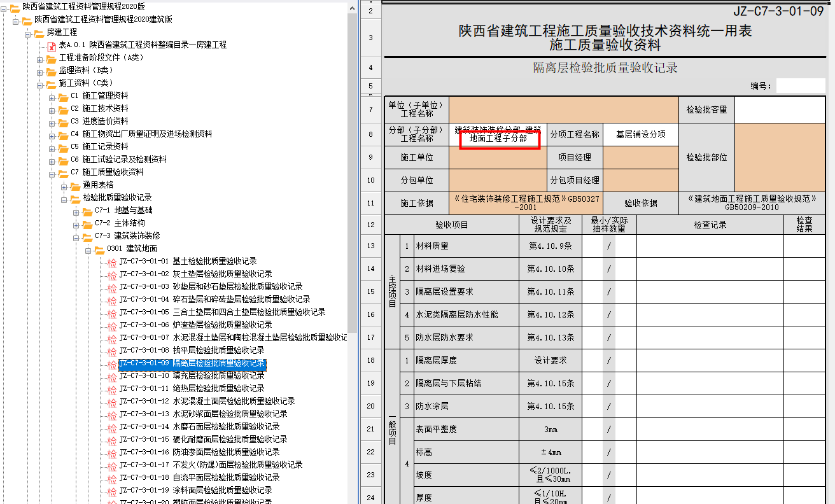Click the document icon for JZ-C7-3-01-17 不发火面层
This screenshot has width=835, height=504.
pyautogui.click(x=111, y=466)
